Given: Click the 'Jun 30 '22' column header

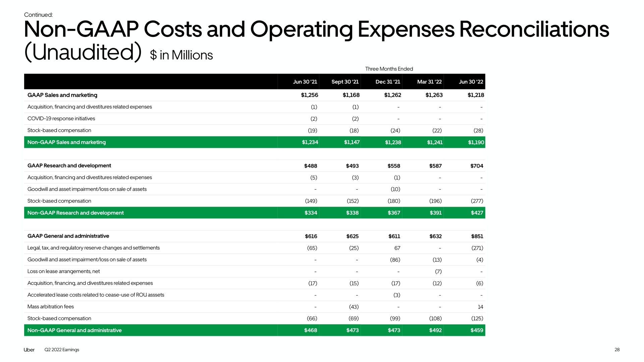Looking at the screenshot, I should 471,82.
